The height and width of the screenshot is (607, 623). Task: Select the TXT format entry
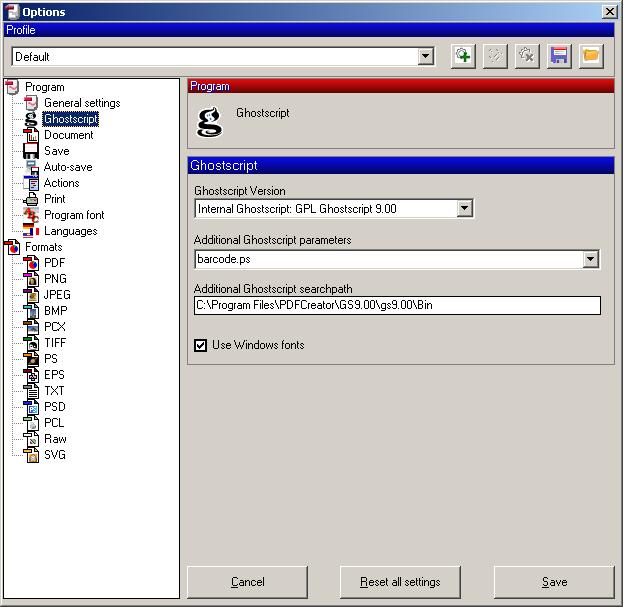point(54,391)
